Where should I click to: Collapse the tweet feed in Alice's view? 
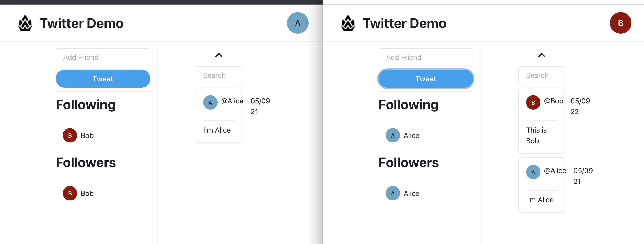(219, 55)
